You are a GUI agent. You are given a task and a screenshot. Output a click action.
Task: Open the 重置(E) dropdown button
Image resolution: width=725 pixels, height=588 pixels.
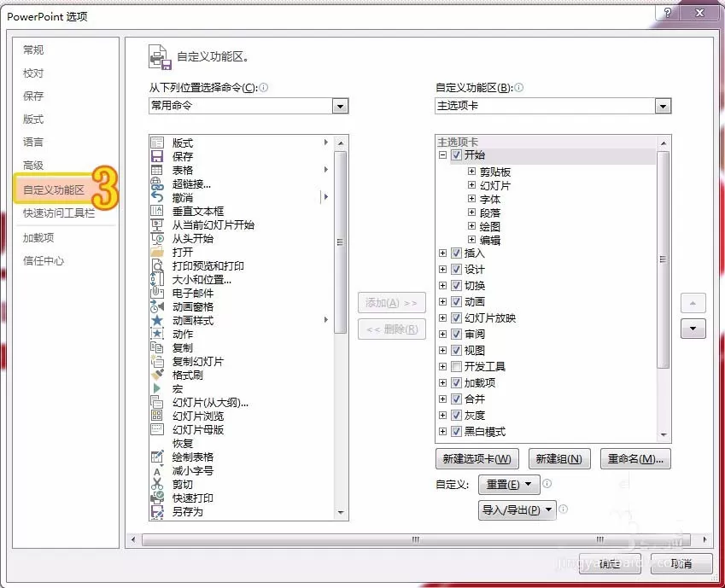coord(509,485)
